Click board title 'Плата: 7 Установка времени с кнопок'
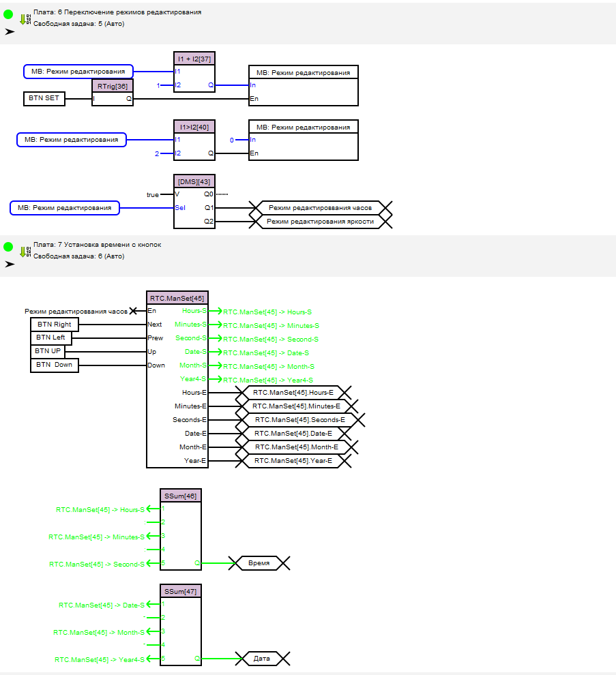The width and height of the screenshot is (616, 675). click(98, 245)
